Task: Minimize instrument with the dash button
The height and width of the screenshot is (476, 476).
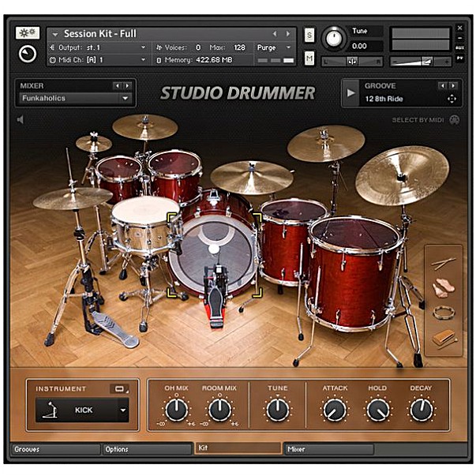Action: 459,38
